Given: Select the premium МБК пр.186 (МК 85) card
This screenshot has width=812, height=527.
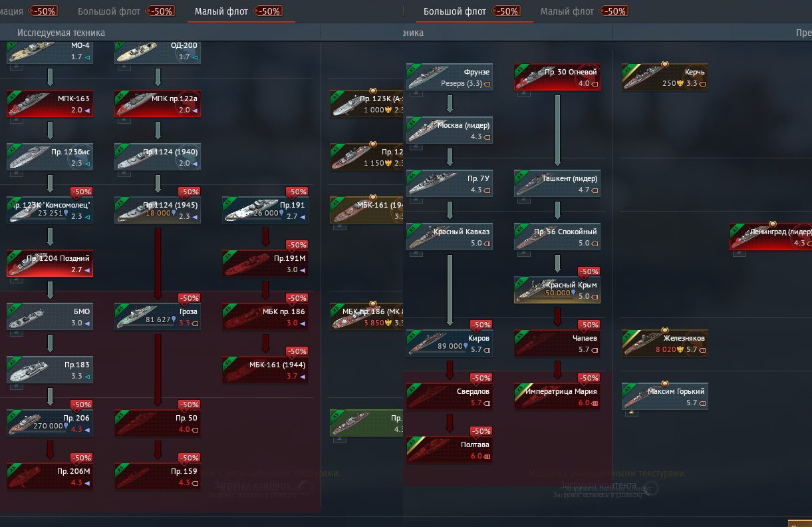Looking at the screenshot, I should point(367,317).
